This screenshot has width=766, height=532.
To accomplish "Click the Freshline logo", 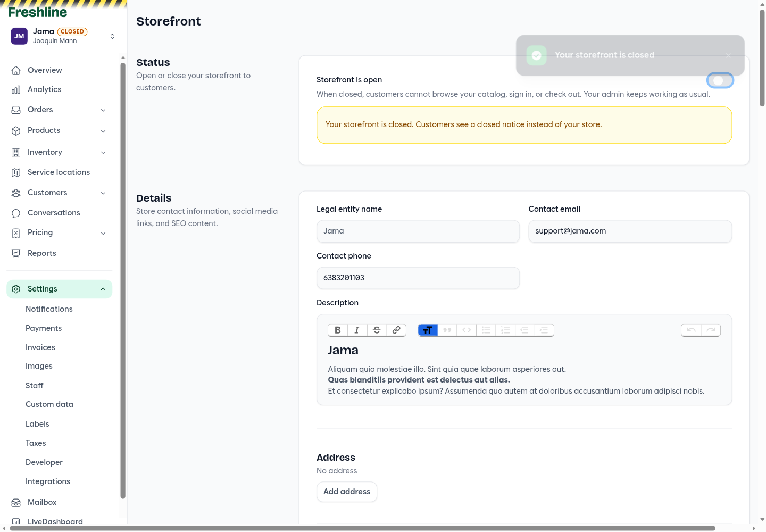I will 38,12.
